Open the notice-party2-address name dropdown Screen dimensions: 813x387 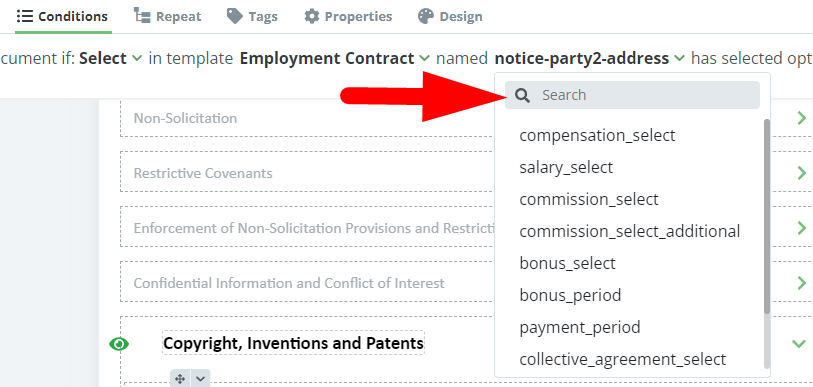(590, 59)
